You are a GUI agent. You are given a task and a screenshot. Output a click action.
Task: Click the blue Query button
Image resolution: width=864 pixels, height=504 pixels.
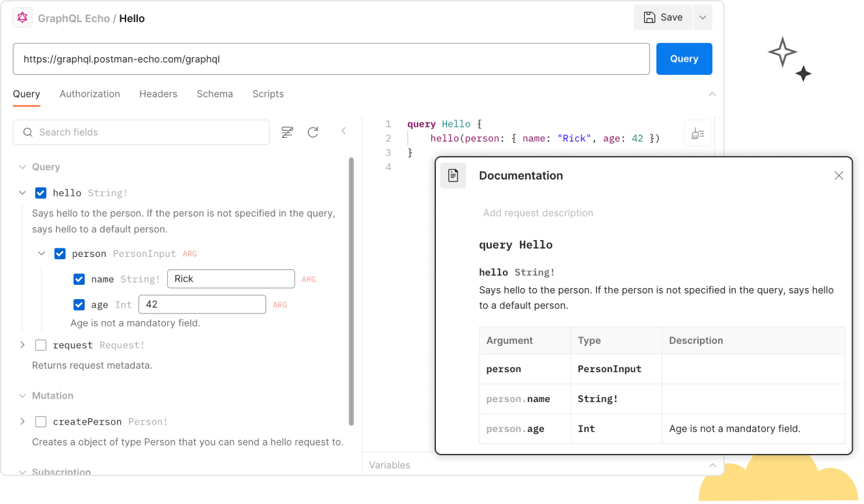(684, 59)
